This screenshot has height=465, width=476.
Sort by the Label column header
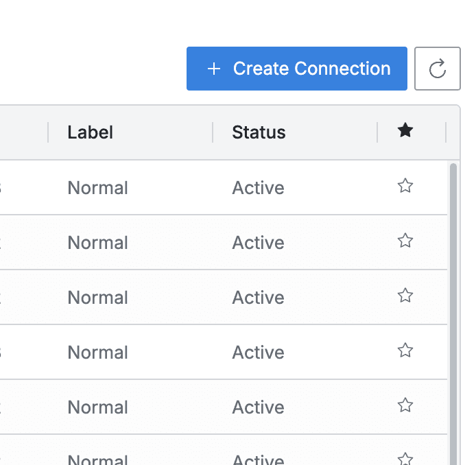tap(91, 132)
